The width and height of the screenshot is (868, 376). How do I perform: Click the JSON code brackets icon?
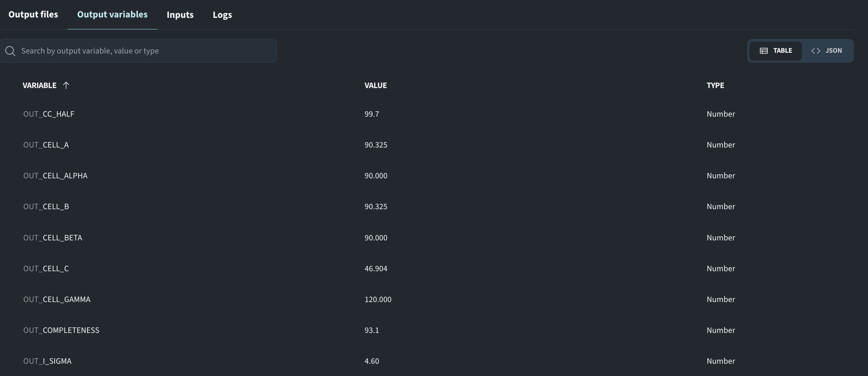[x=816, y=51]
